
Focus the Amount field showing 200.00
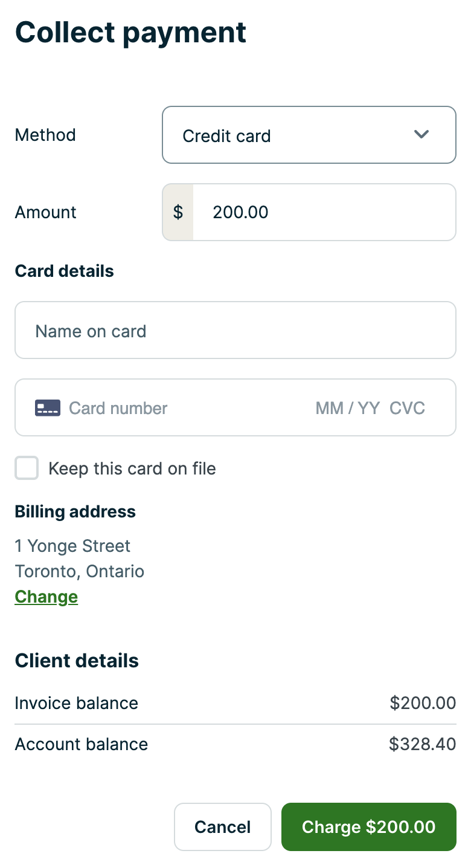(x=324, y=212)
